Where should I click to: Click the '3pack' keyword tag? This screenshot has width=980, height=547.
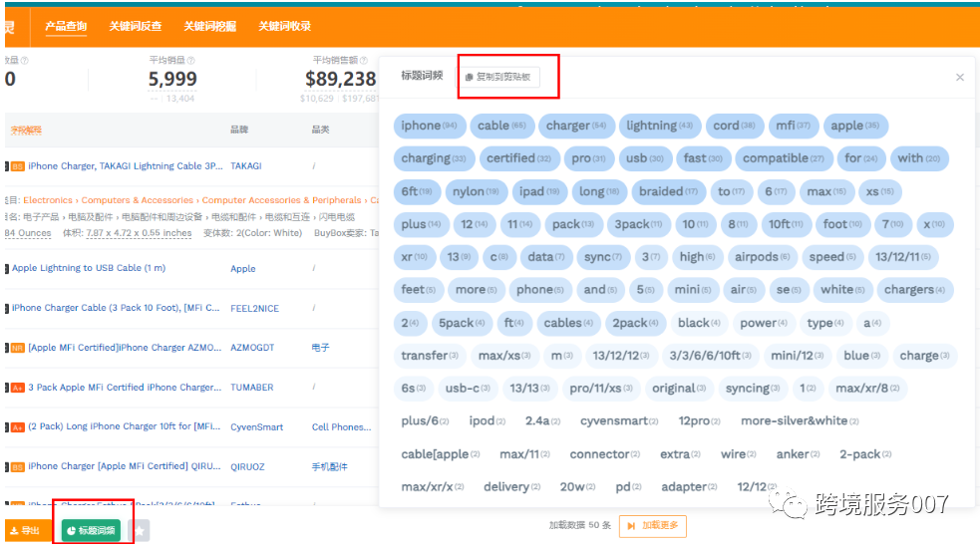click(x=638, y=224)
